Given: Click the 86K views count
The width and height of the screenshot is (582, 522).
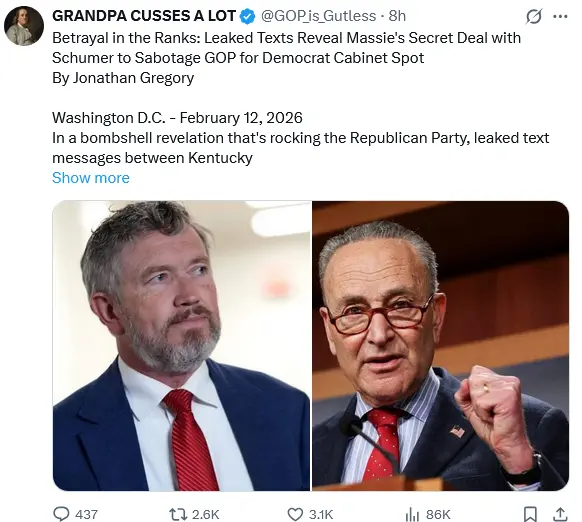Looking at the screenshot, I should coord(438,515).
